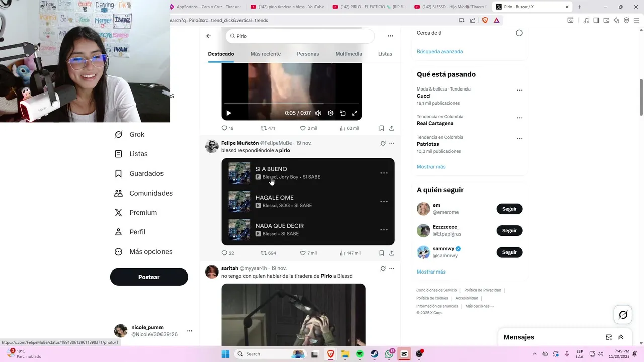This screenshot has width=644, height=362.
Task: Open the video settings gear
Action: pyautogui.click(x=331, y=113)
